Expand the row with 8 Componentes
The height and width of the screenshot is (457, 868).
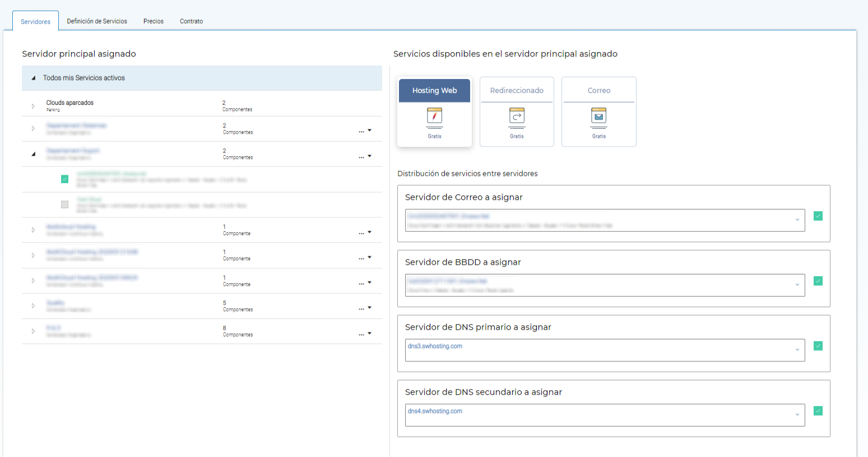coord(33,331)
